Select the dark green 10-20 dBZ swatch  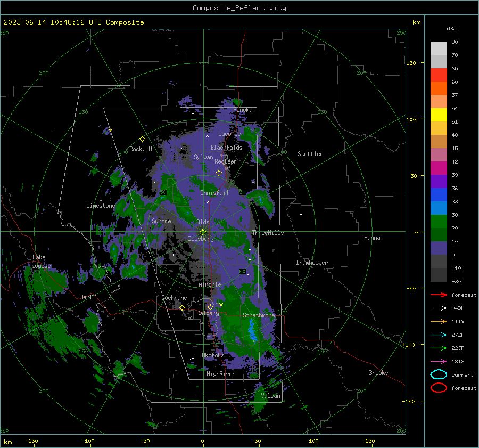tap(439, 234)
